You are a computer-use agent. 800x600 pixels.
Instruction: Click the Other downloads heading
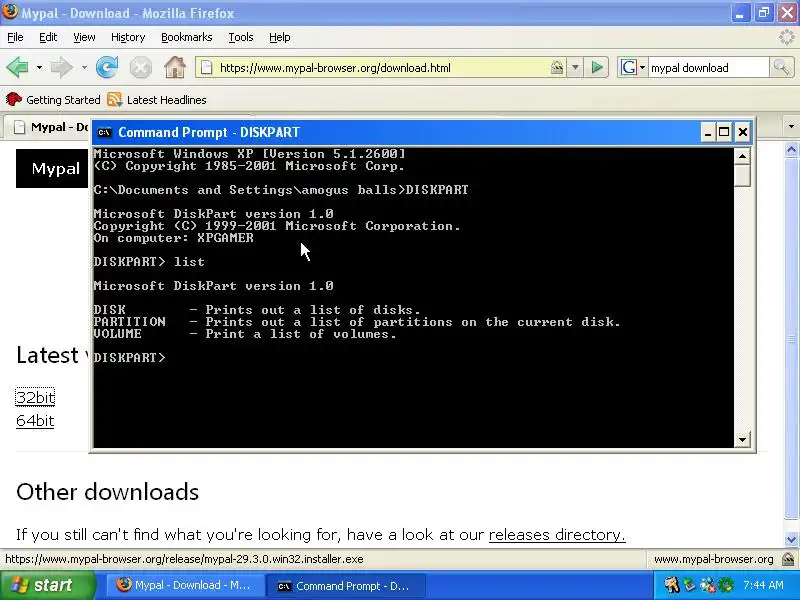pyautogui.click(x=108, y=491)
